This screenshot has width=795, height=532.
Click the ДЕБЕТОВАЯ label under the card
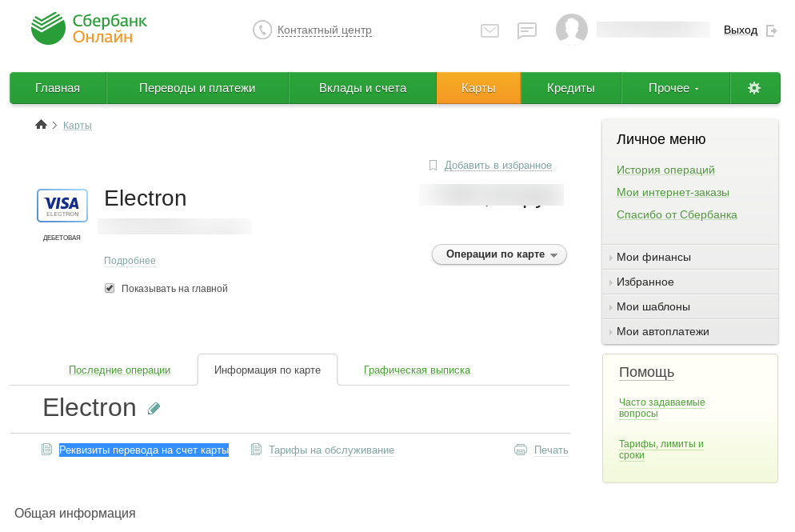tap(62, 238)
